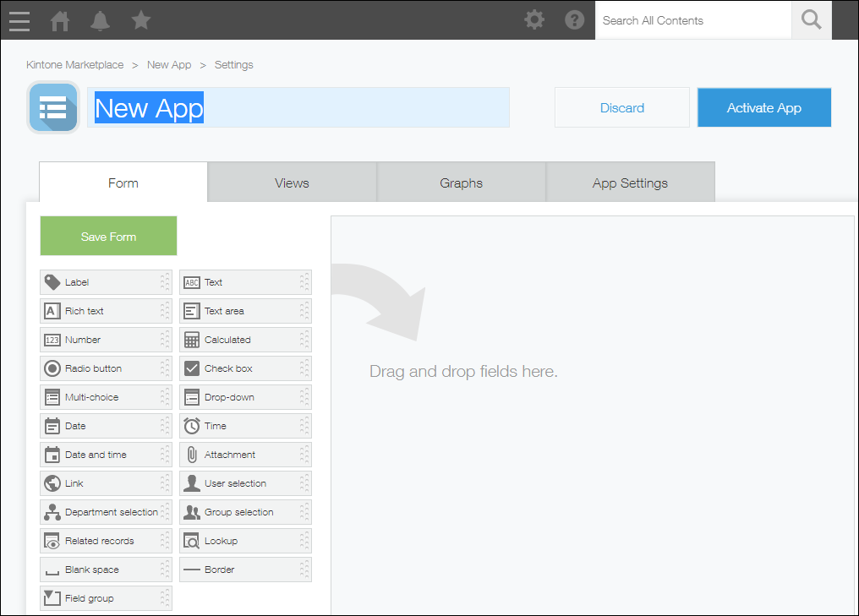859x616 pixels.
Task: Click the notifications bell icon
Action: (101, 20)
